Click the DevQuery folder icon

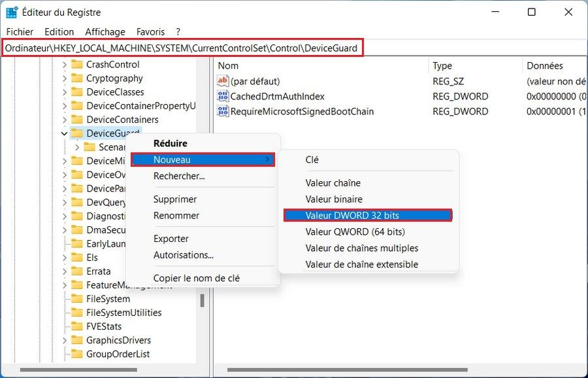pos(77,202)
